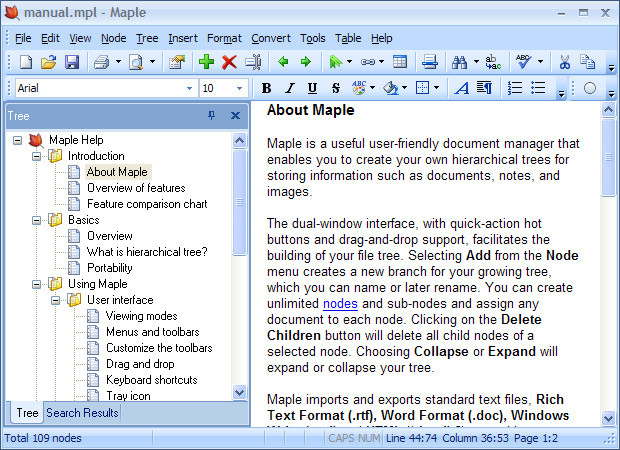The height and width of the screenshot is (450, 620).
Task: Collapse the Maple Help root node
Action: point(17,140)
